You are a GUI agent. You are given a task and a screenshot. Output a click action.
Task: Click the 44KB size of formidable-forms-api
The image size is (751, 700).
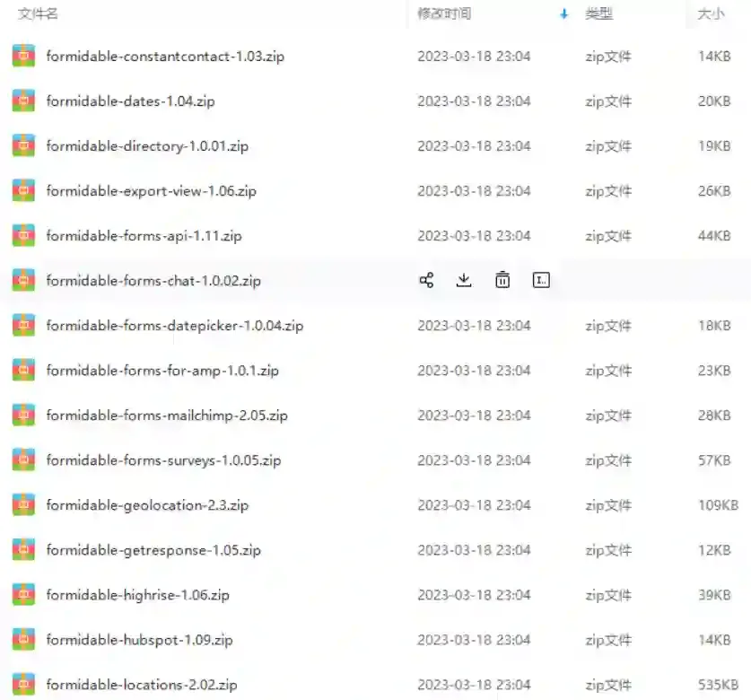tap(714, 236)
